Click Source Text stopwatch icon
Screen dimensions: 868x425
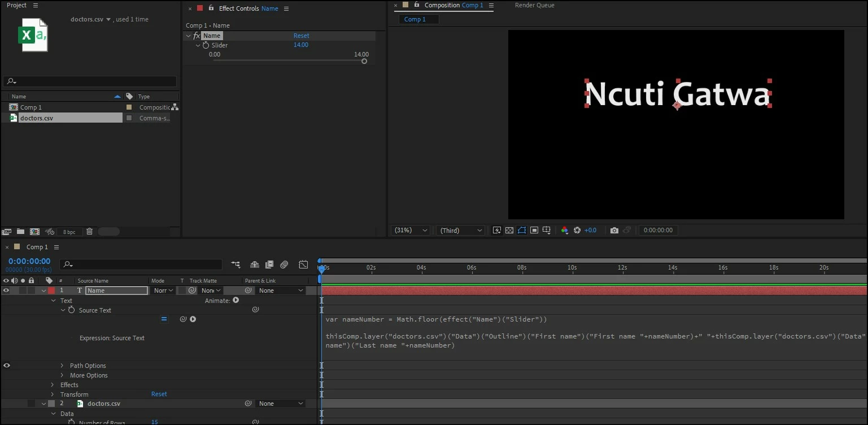72,310
